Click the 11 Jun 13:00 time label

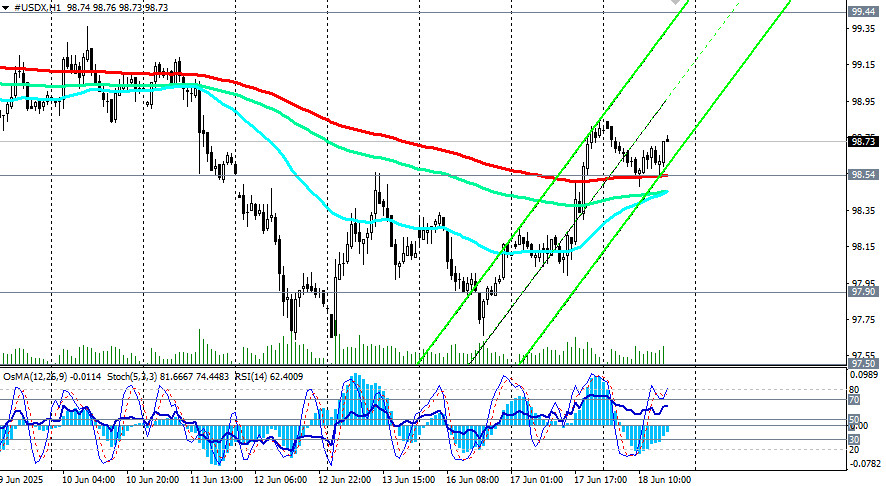[x=216, y=480]
